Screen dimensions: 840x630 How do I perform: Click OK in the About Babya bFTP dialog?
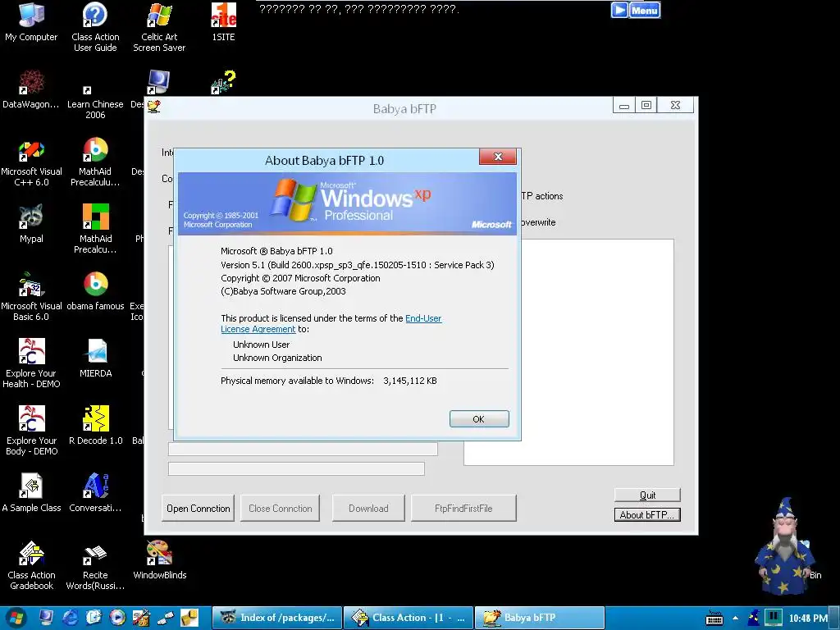coord(479,419)
